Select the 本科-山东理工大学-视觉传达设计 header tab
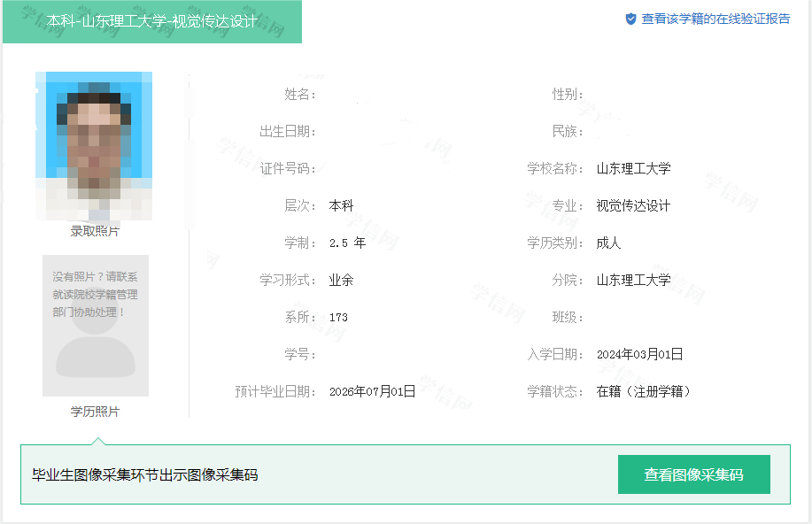The height and width of the screenshot is (524, 812). (x=152, y=22)
